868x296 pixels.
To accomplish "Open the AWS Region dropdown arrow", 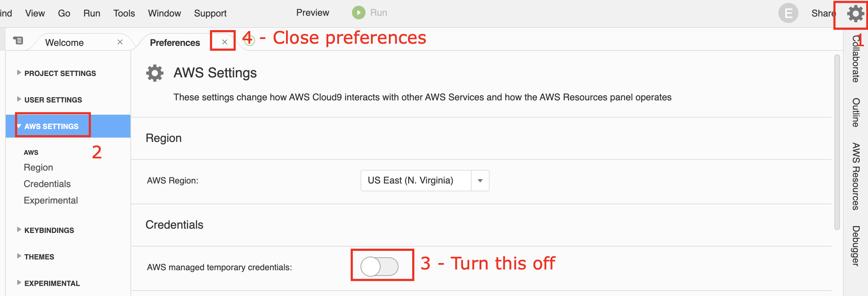I will tap(480, 181).
